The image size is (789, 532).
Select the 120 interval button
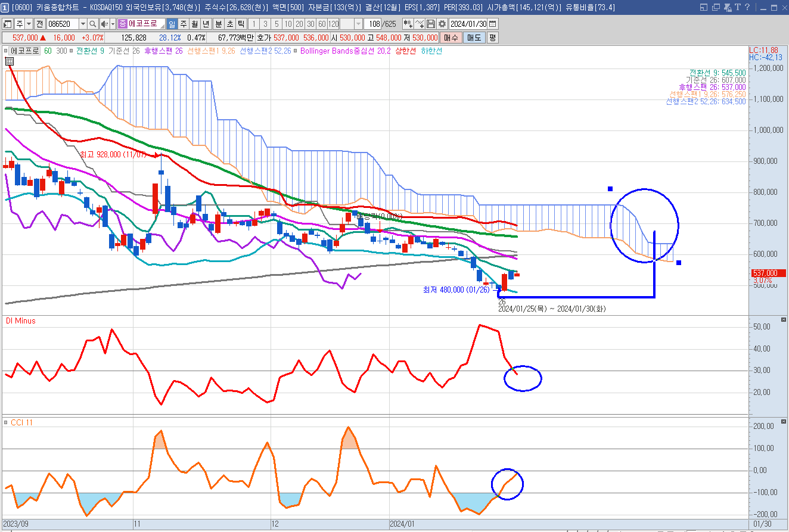pos(333,24)
